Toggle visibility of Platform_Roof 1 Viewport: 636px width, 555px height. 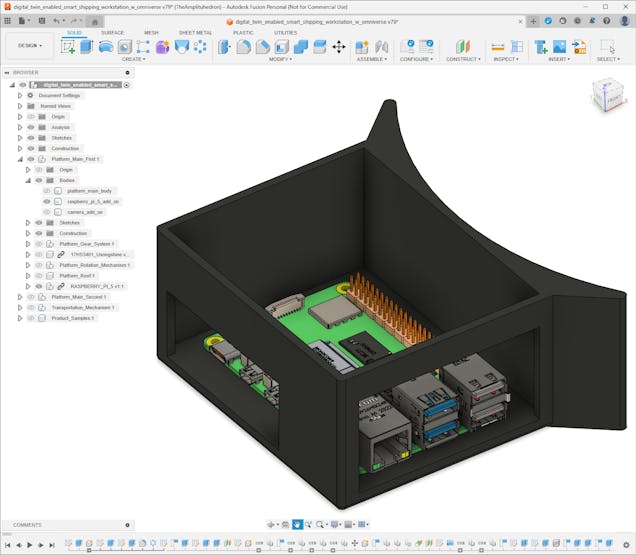39,275
